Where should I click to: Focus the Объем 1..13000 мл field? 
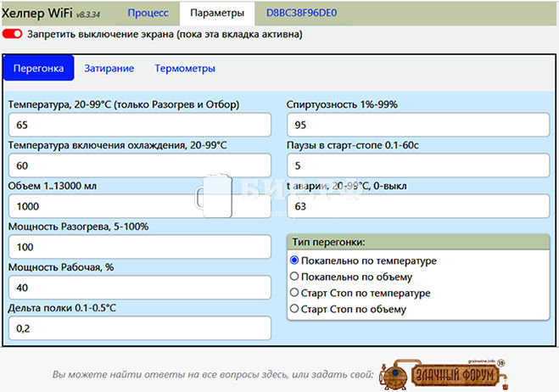pyautogui.click(x=140, y=206)
